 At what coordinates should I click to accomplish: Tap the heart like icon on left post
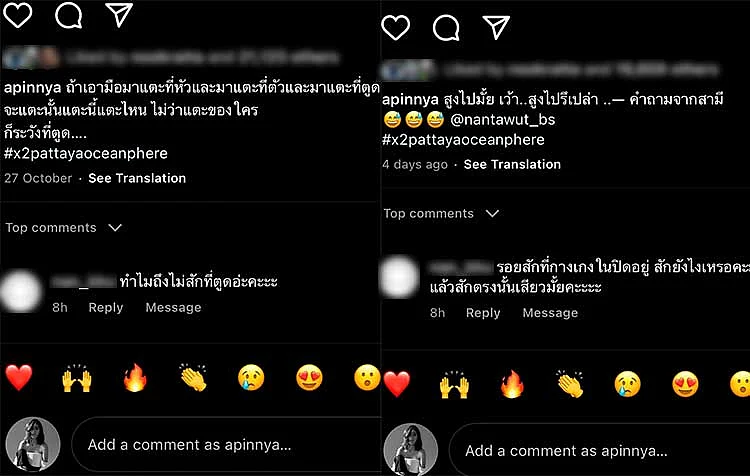coord(18,14)
